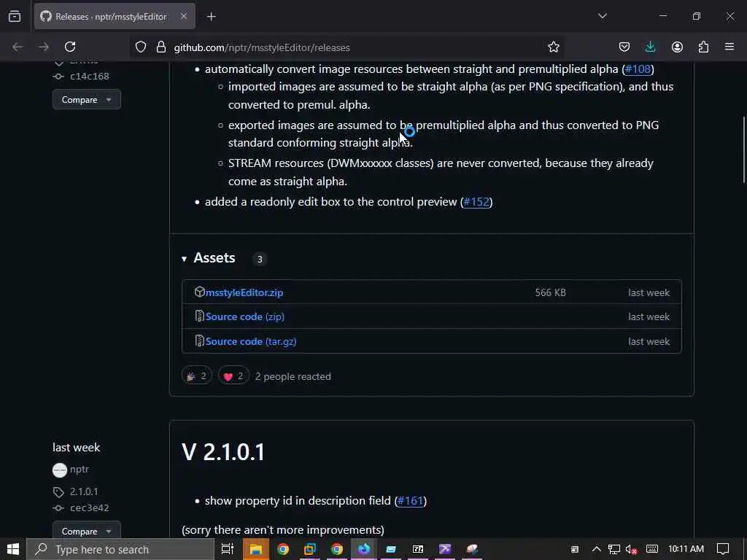Open the Compare dropdown under cec3e42
Image resolution: width=747 pixels, height=560 pixels.
pyautogui.click(x=87, y=531)
